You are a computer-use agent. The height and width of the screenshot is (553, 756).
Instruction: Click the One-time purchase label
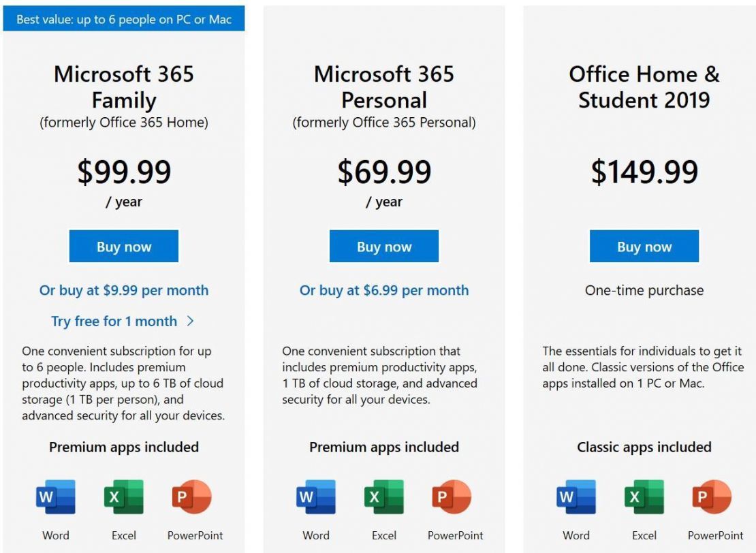[x=644, y=290]
